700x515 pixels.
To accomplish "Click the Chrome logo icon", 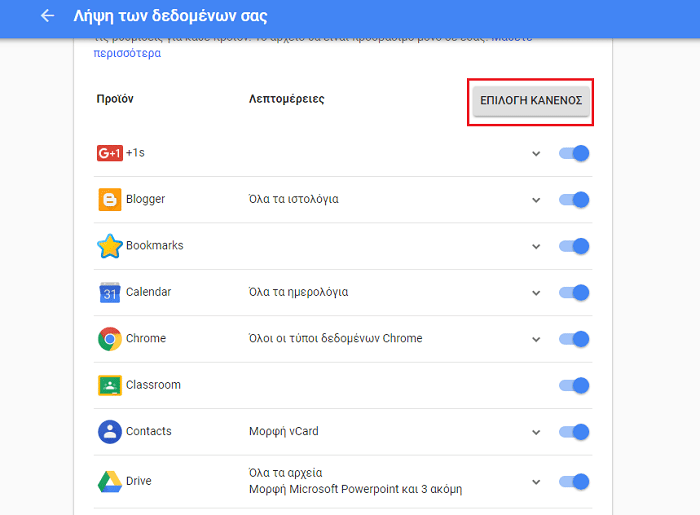I will tap(109, 339).
